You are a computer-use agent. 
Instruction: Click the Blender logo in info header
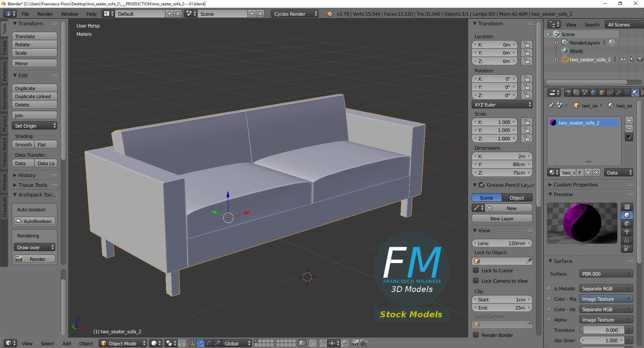pyautogui.click(x=329, y=14)
